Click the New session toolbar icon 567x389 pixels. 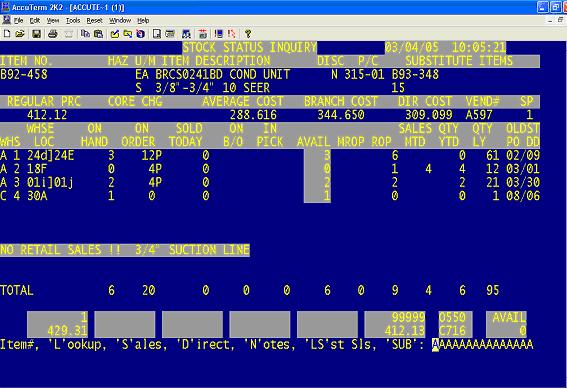pos(7,34)
